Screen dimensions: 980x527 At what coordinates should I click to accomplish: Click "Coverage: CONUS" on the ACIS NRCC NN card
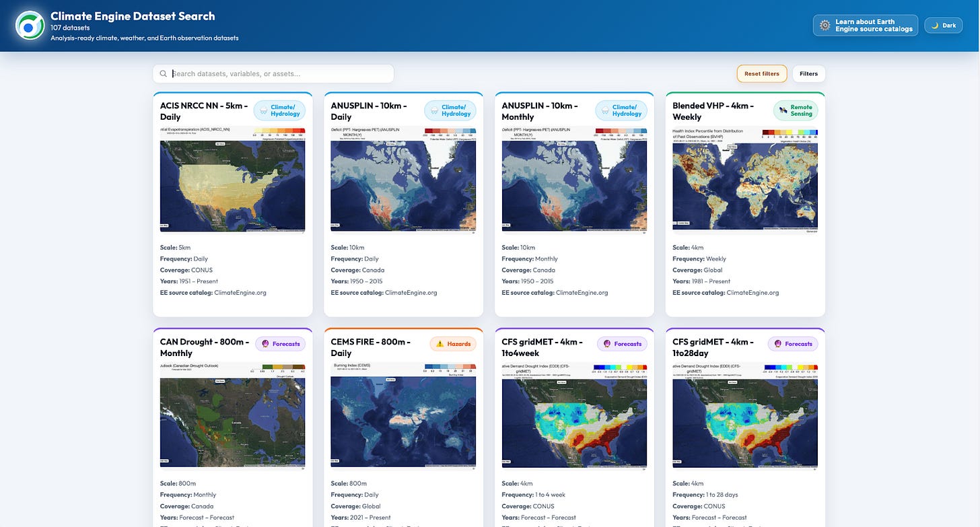pyautogui.click(x=186, y=270)
